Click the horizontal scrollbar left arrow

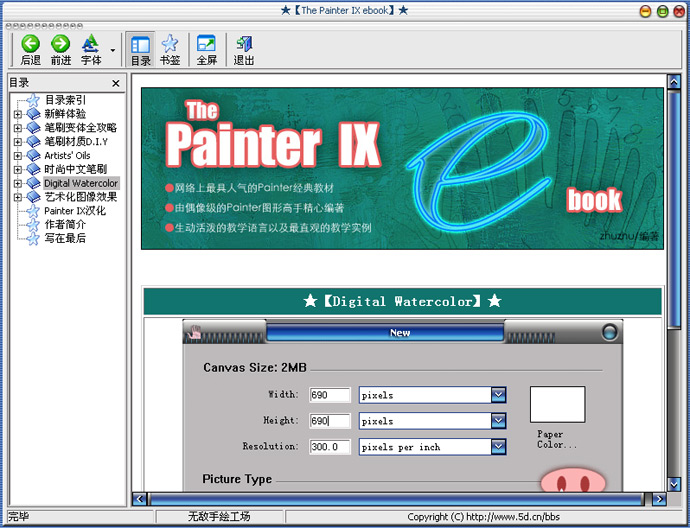coord(139,499)
